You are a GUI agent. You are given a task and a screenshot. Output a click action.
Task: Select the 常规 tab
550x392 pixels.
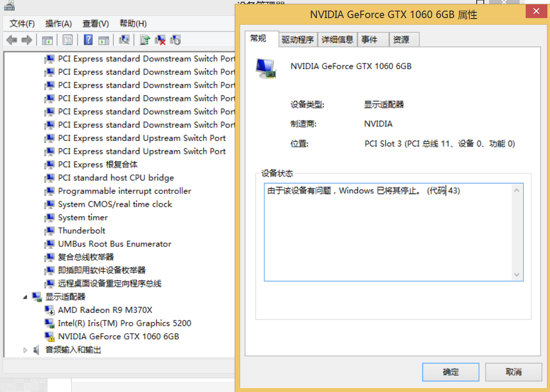click(262, 39)
